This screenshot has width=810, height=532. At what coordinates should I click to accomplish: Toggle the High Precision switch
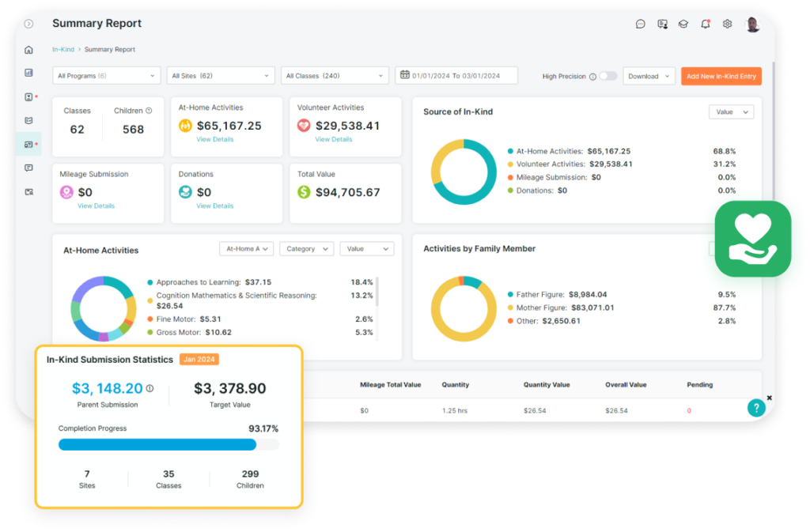tap(608, 76)
